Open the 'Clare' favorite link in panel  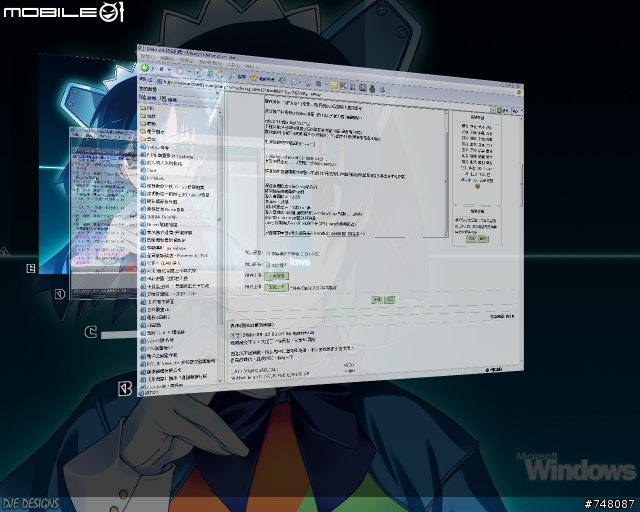click(149, 170)
